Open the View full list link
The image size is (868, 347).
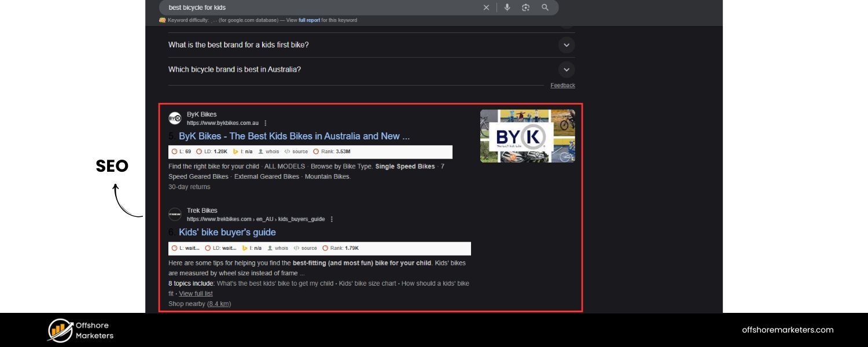click(x=196, y=294)
